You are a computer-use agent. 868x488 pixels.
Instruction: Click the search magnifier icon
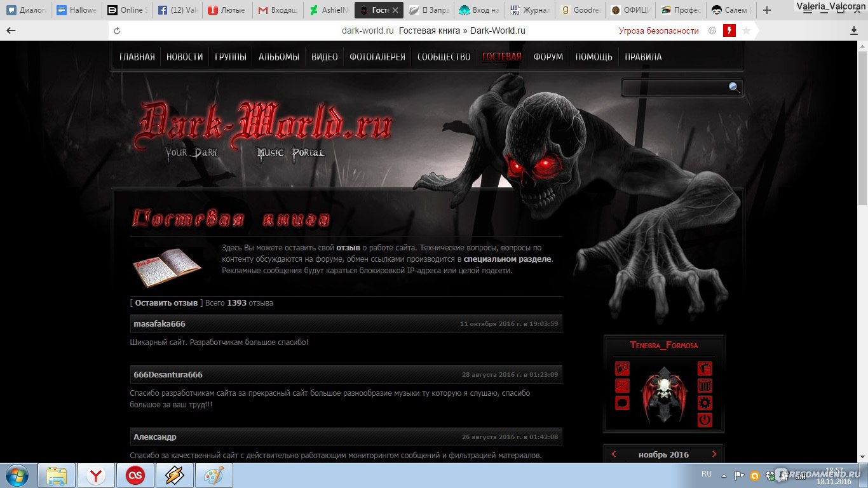coord(734,88)
